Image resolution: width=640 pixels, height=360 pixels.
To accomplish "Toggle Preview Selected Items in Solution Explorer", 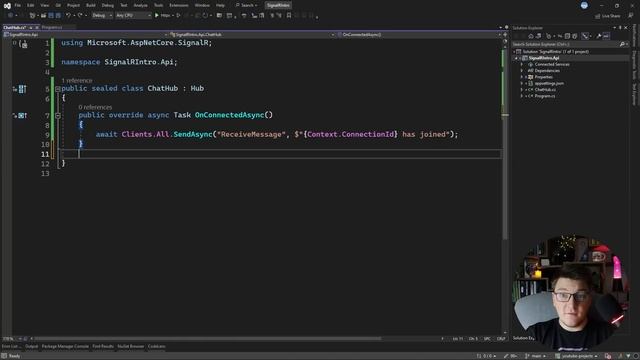I will click(607, 36).
